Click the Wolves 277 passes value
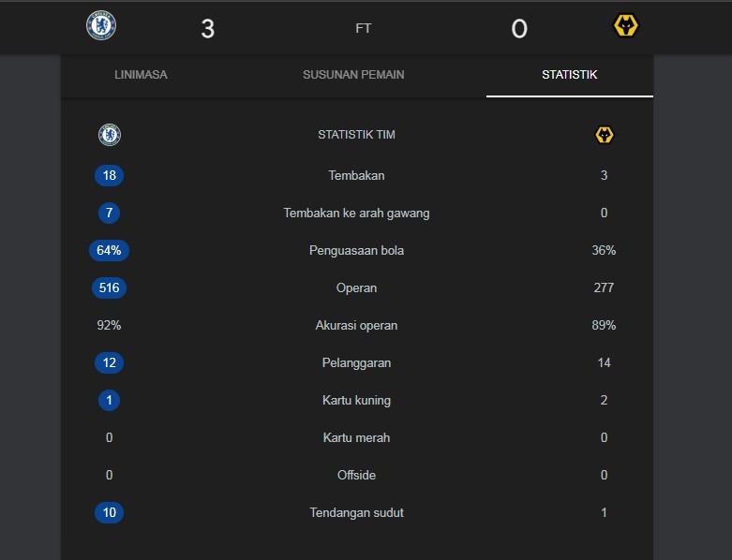 click(604, 287)
